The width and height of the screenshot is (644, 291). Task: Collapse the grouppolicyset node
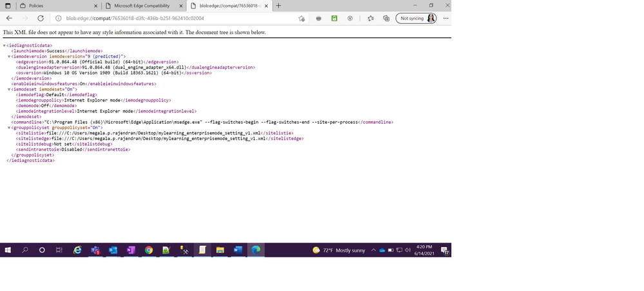click(9, 128)
